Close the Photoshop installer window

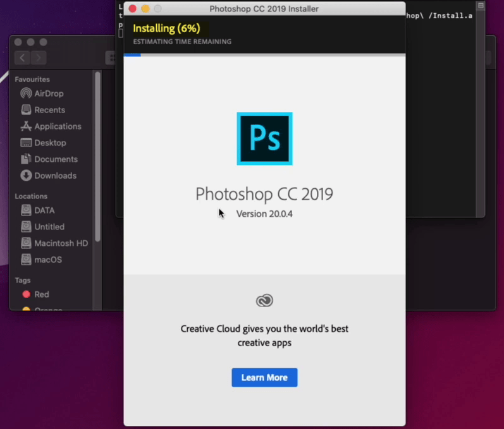pyautogui.click(x=132, y=9)
